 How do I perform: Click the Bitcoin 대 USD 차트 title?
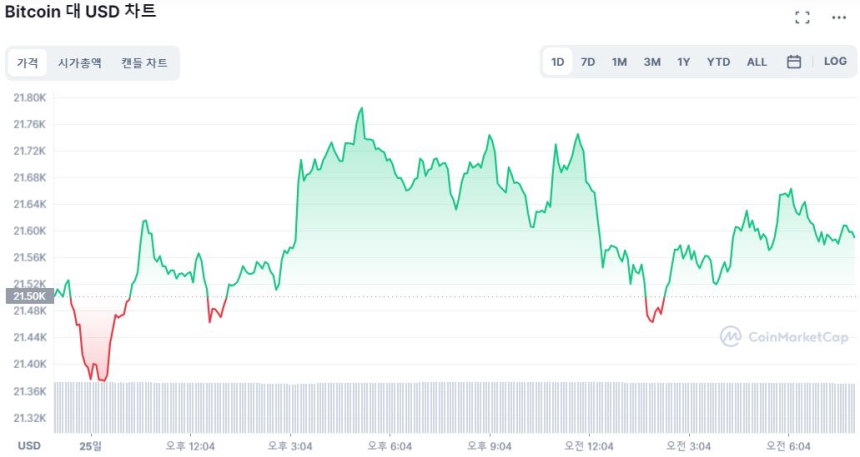[80, 13]
